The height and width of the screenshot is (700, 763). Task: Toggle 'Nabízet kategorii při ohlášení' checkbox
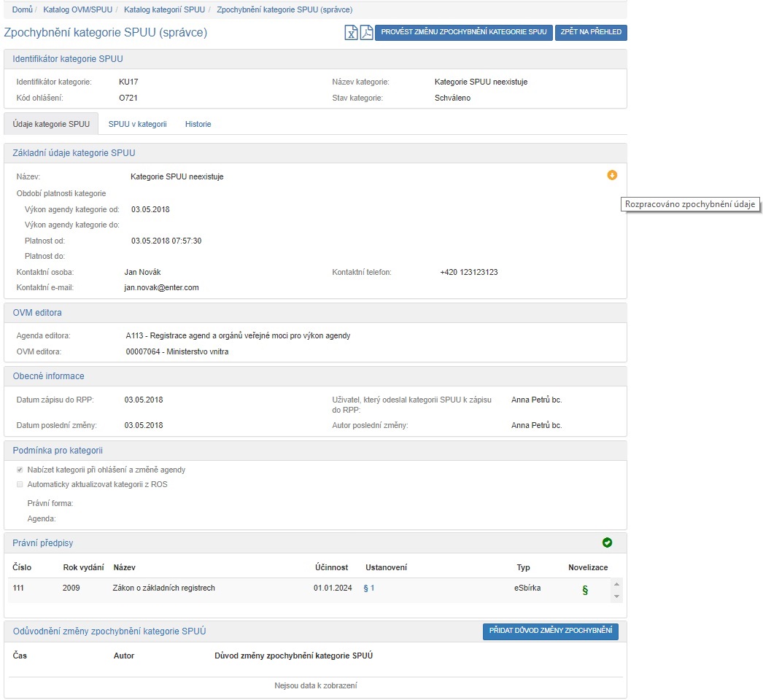[x=20, y=470]
